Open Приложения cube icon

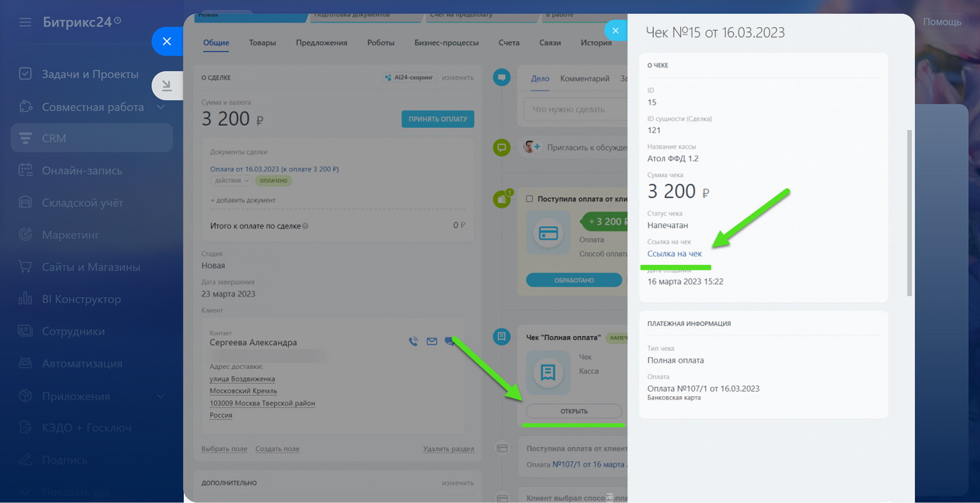pyautogui.click(x=25, y=396)
